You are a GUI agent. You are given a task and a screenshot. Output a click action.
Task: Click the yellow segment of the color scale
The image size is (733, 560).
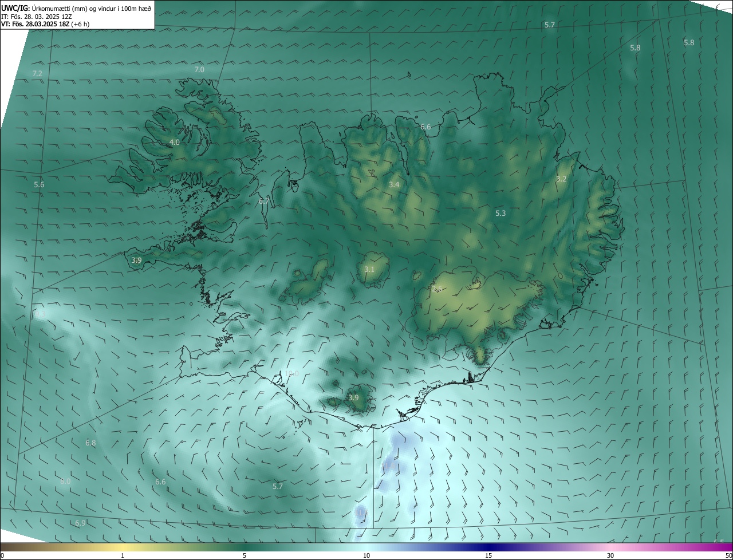(x=123, y=547)
